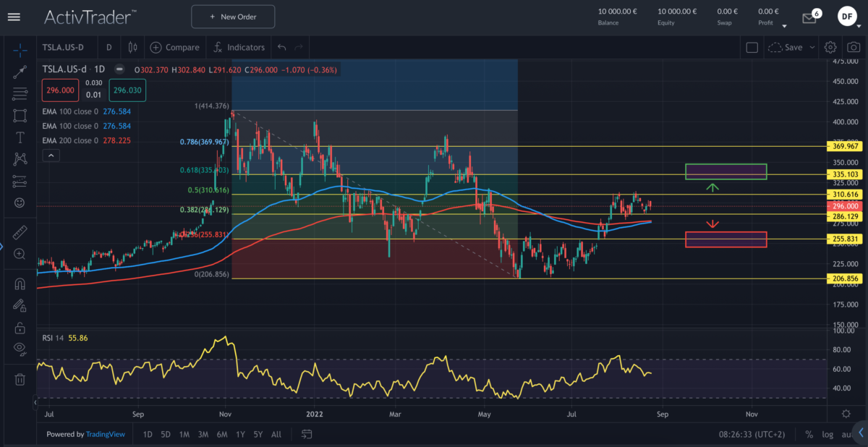Click the Powered by TradingView link
This screenshot has height=447, width=868.
[x=86, y=434]
